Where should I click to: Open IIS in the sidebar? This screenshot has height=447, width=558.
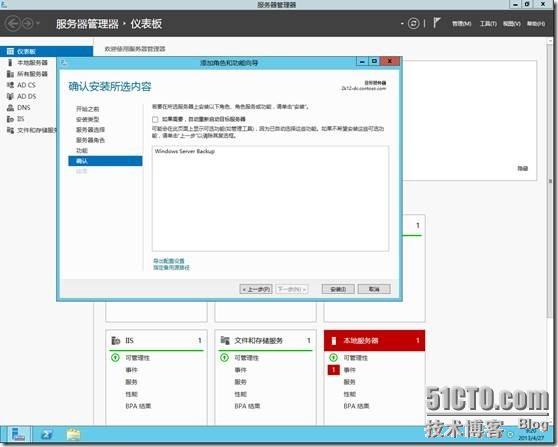tap(21, 119)
